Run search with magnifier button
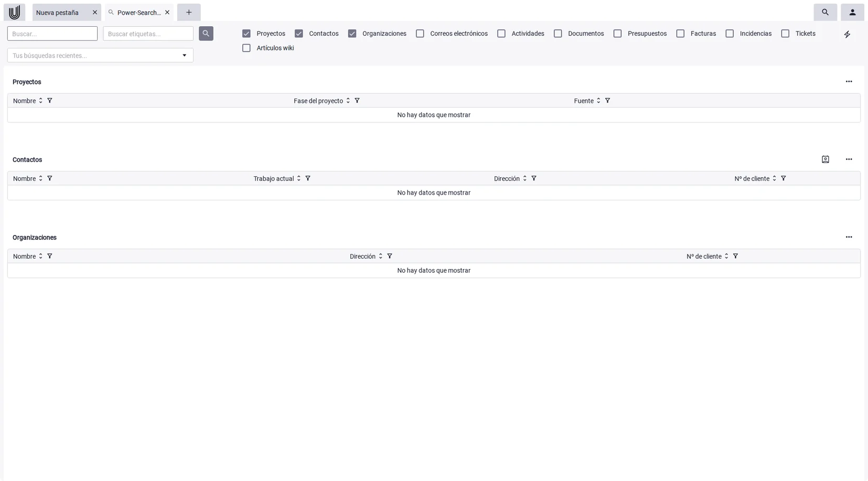The width and height of the screenshot is (868, 481). coord(206,34)
